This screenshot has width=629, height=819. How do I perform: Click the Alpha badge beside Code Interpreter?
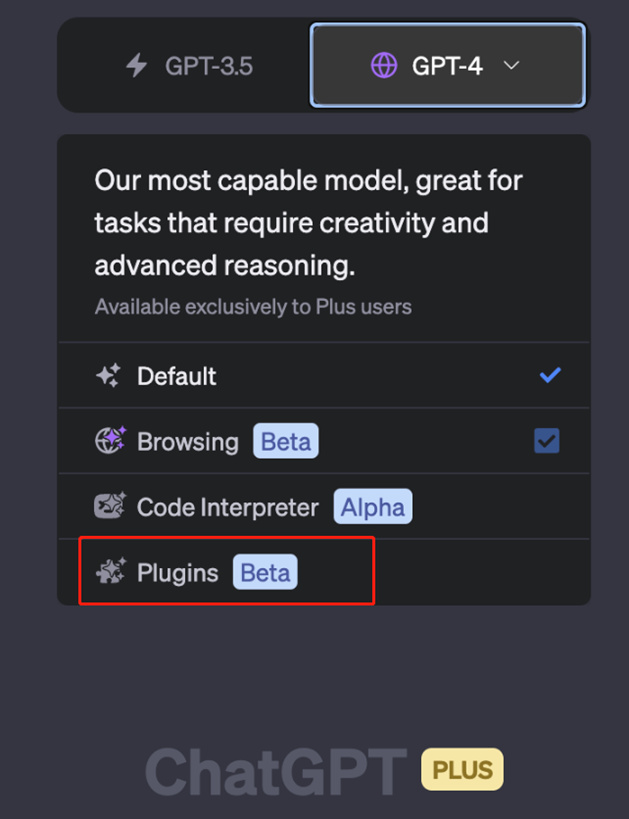373,506
